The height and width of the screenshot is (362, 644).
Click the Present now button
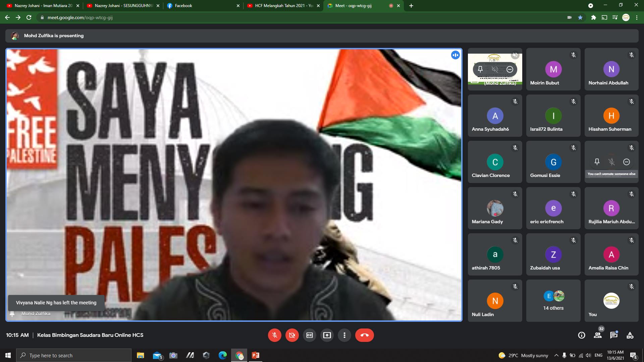pyautogui.click(x=327, y=335)
